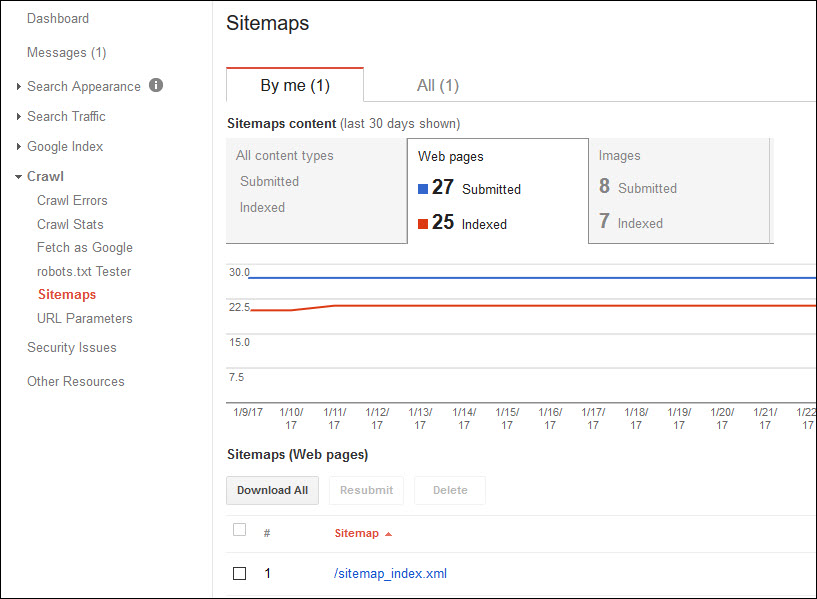Click the red Indexed legend square
The width and height of the screenshot is (817, 599).
[x=423, y=225]
